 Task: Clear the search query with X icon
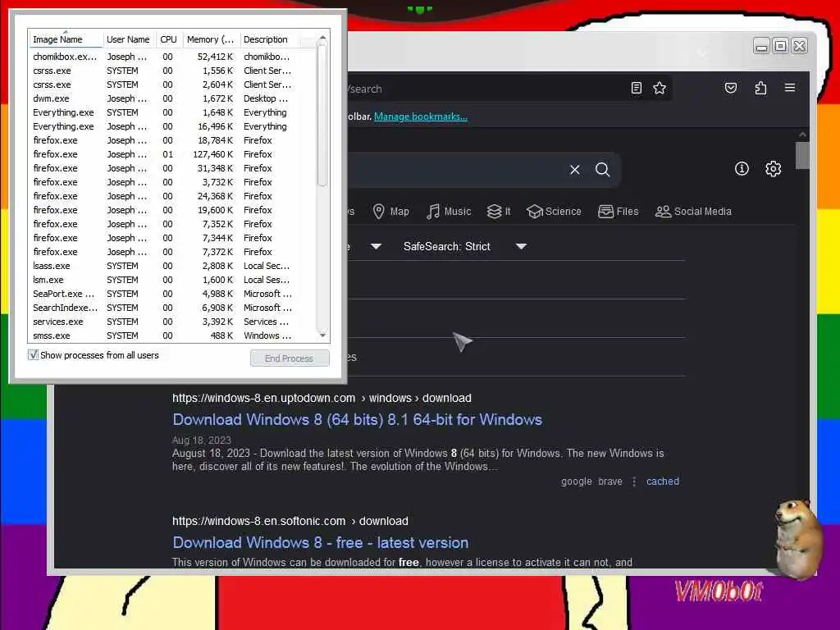tap(575, 170)
